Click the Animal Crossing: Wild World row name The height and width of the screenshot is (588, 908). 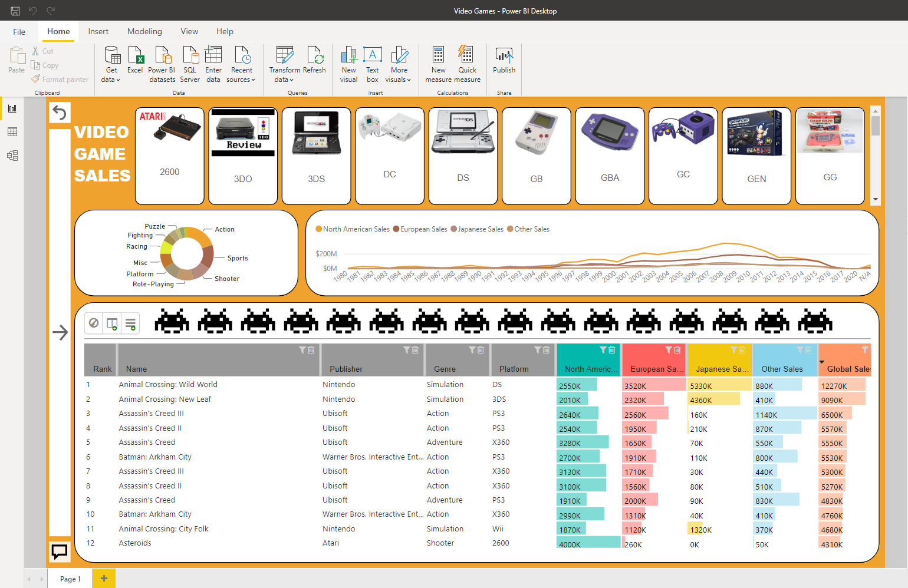coord(168,385)
